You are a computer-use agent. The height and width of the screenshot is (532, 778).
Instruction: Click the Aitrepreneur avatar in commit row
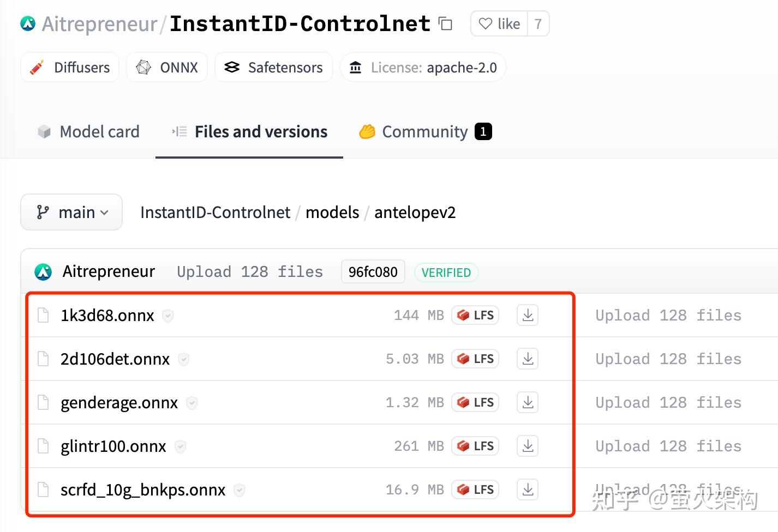point(43,272)
